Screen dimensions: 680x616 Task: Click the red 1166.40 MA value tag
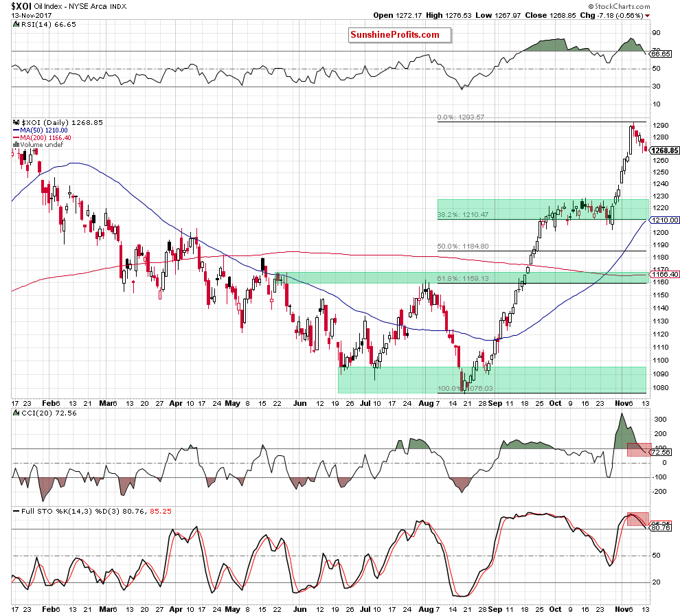(665, 274)
